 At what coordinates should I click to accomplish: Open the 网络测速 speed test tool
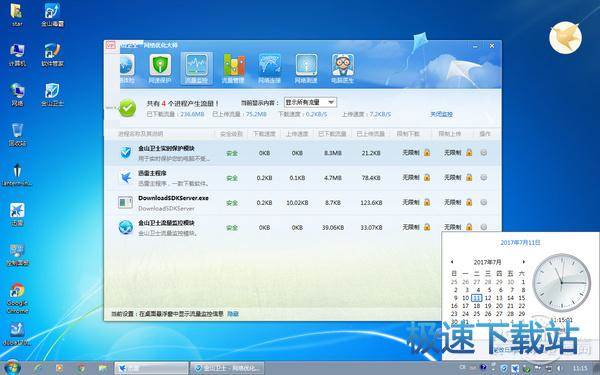[306, 69]
